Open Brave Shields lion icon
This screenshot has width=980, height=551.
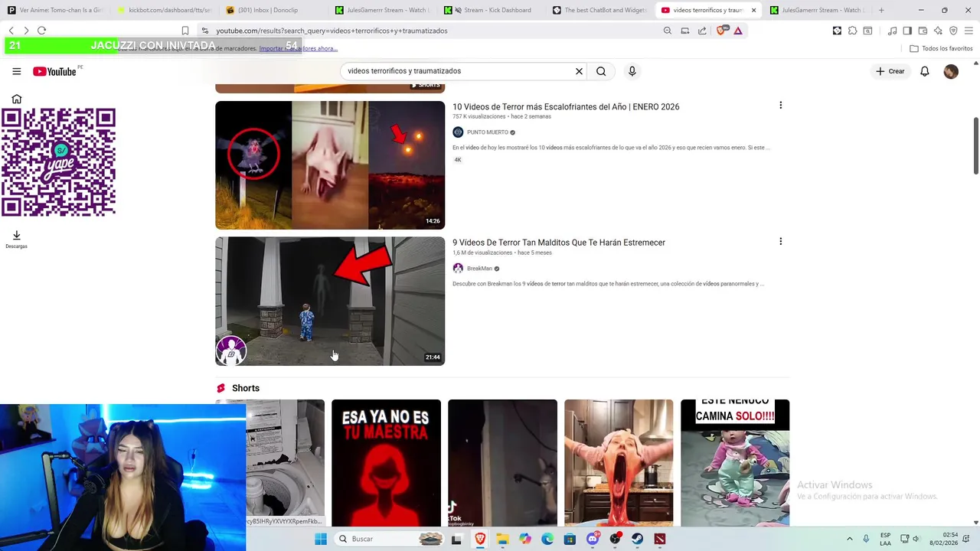pyautogui.click(x=721, y=31)
